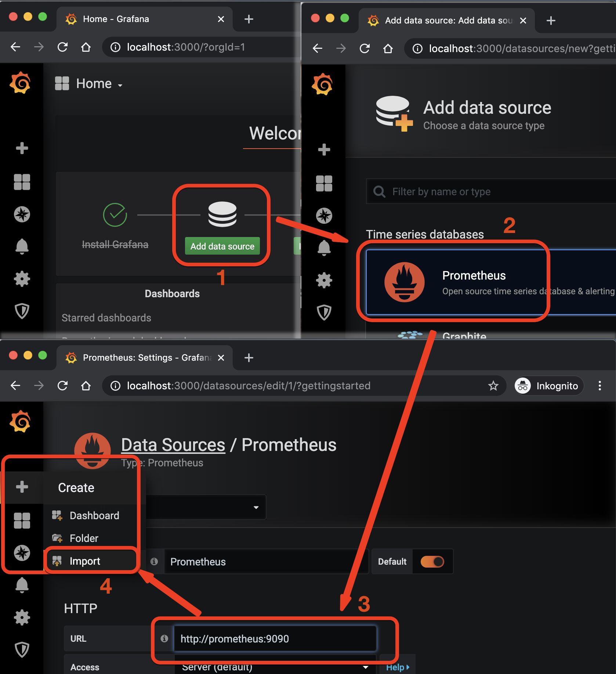
Task: Open Configuration gear icon in Add data source window
Action: pos(324,280)
